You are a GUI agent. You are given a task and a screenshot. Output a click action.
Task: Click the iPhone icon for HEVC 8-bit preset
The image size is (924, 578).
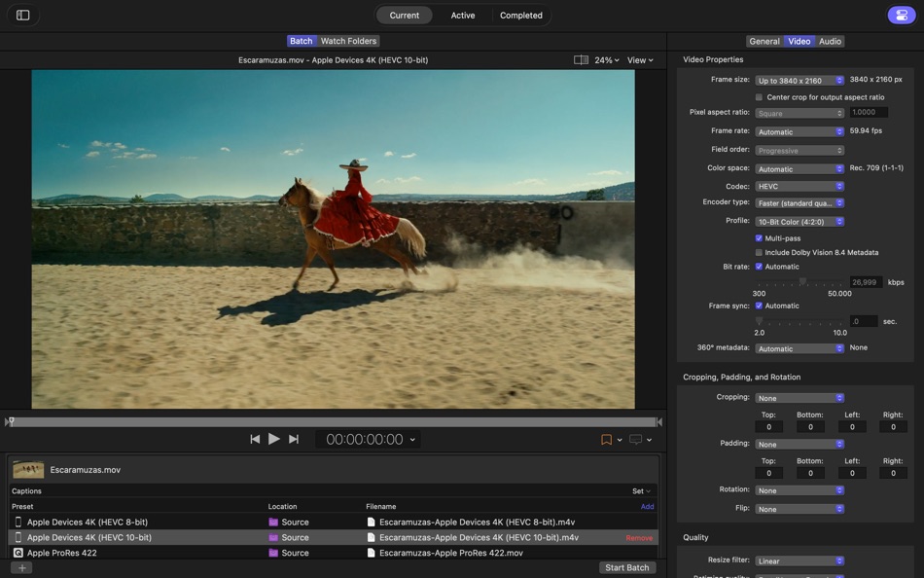coord(18,522)
